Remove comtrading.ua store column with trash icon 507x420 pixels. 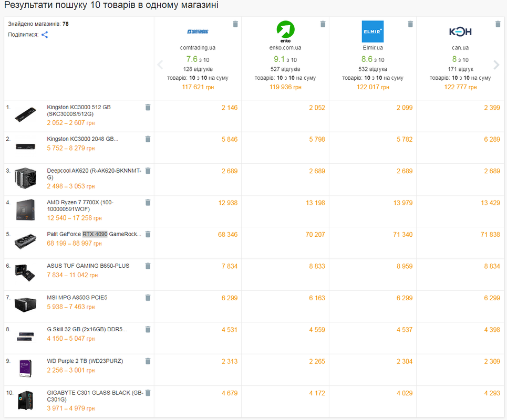235,24
